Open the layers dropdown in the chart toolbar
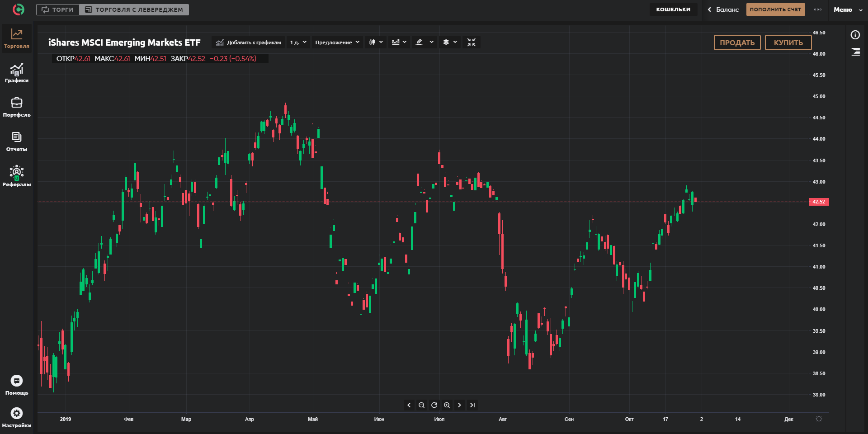Screen dimensions: 868x434 point(450,42)
